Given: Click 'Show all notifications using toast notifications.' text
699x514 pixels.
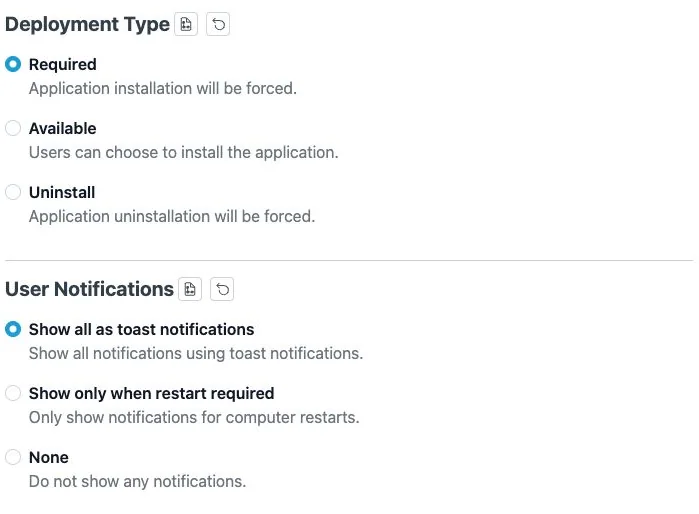Looking at the screenshot, I should [x=196, y=354].
